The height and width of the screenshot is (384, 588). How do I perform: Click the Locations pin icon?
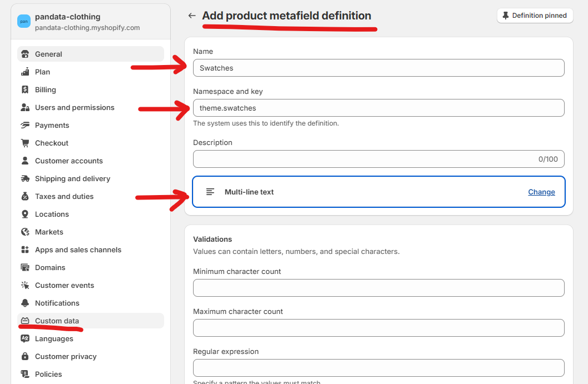point(25,214)
